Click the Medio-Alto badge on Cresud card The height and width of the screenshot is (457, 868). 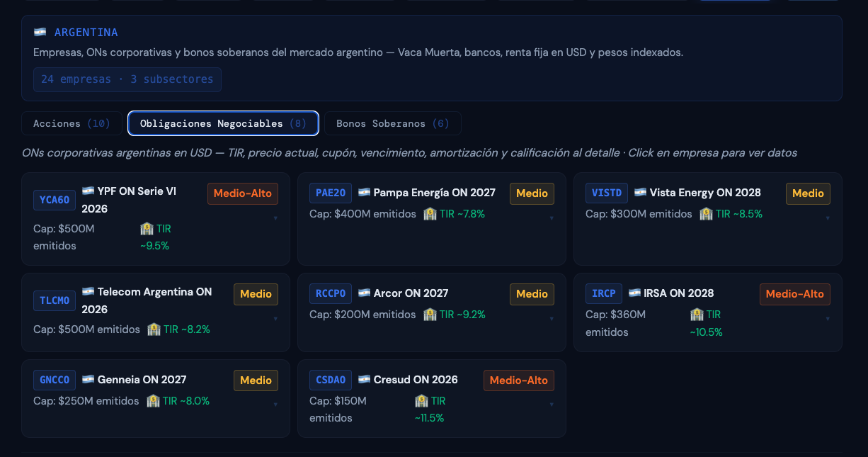pos(519,380)
